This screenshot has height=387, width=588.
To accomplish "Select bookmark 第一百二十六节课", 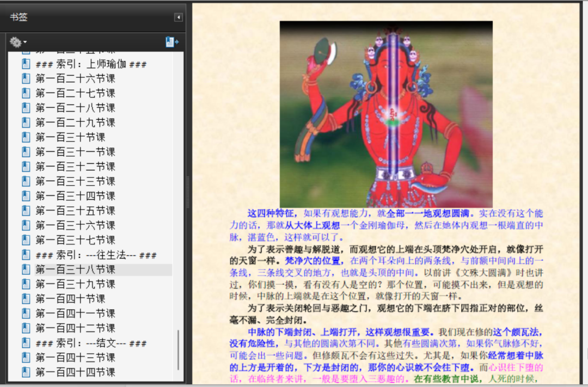I will tap(75, 79).
